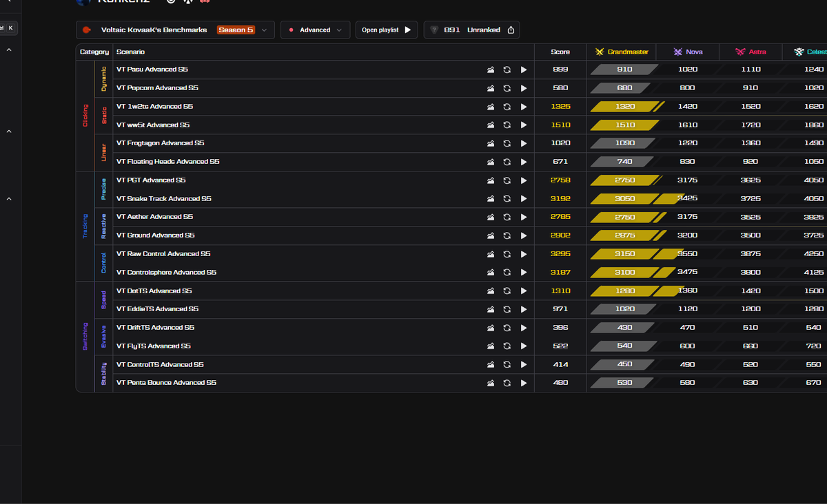Open the chart icon for VT Raw Control Advanced S5

point(491,254)
